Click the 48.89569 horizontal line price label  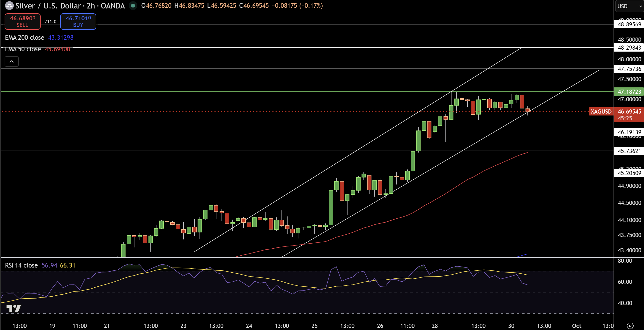(x=629, y=24)
